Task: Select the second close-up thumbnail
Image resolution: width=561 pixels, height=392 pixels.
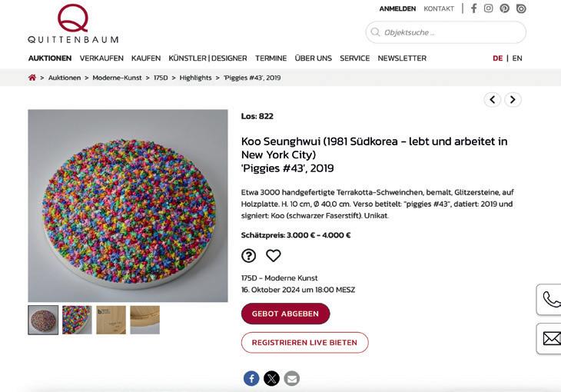Action: coord(77,320)
